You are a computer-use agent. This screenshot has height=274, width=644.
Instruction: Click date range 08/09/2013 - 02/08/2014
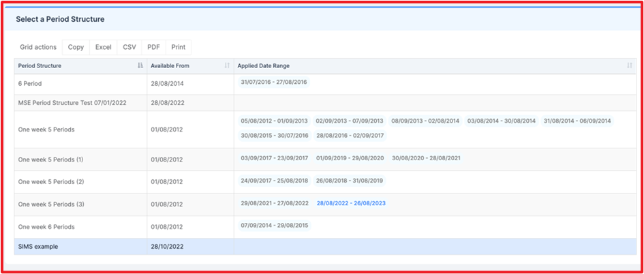tap(425, 121)
